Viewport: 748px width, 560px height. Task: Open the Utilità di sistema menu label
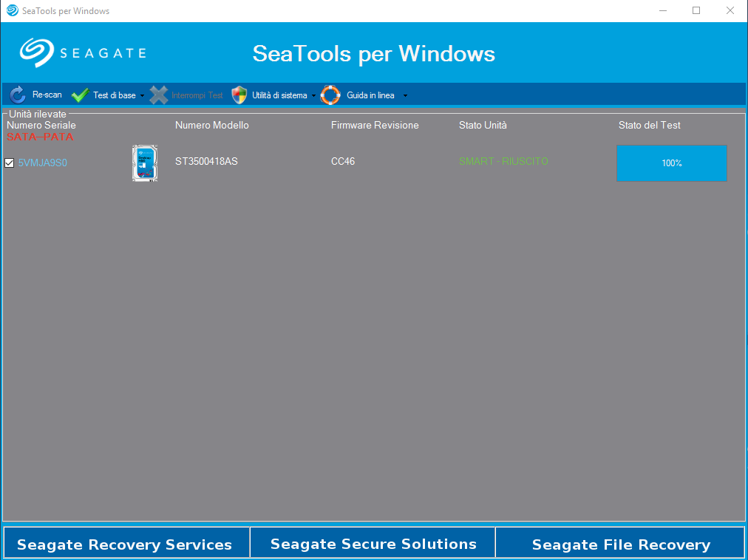click(x=279, y=95)
